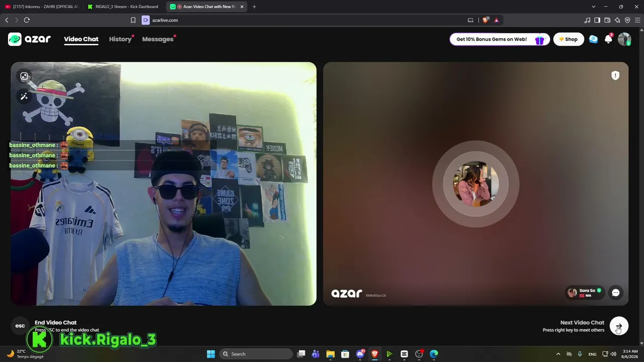Click the esc end chat button
This screenshot has height=362, width=644.
click(20, 326)
